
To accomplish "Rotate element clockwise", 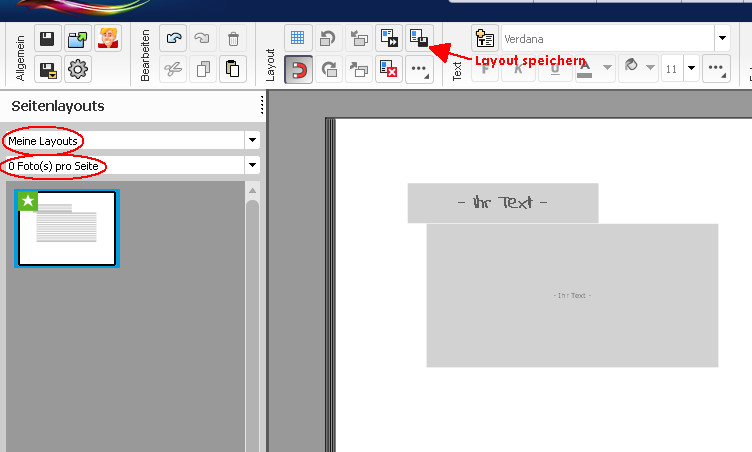I will 328,70.
